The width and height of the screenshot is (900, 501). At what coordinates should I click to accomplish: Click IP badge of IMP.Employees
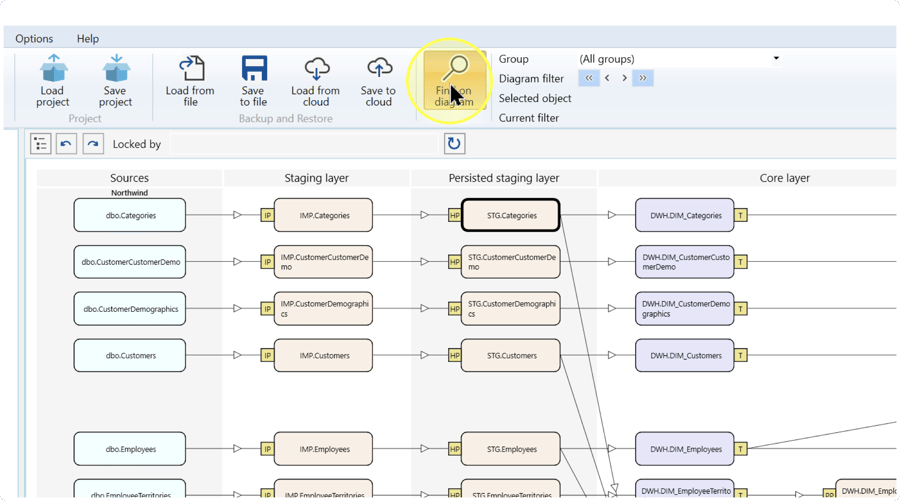pos(267,449)
